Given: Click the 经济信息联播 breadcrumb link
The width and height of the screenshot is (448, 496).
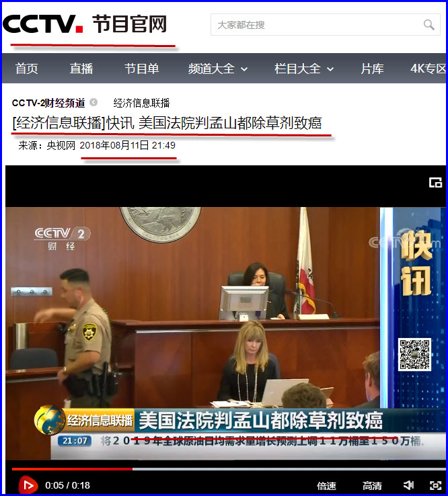Looking at the screenshot, I should pos(141,103).
